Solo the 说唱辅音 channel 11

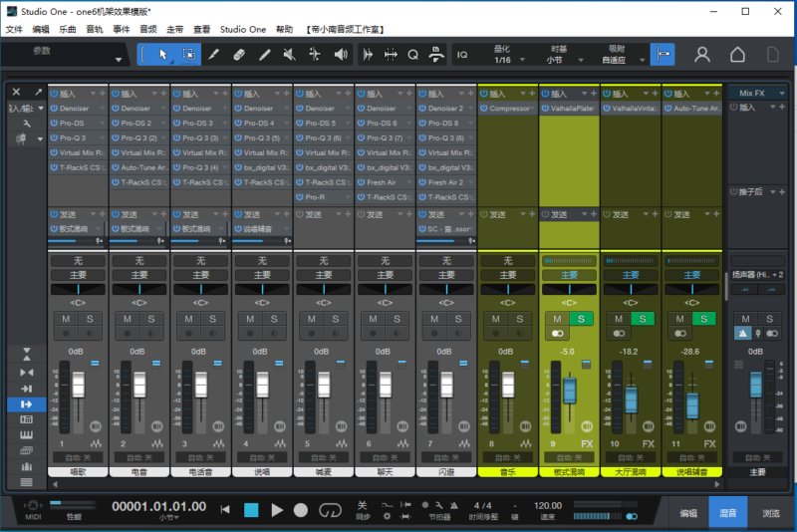[x=704, y=319]
